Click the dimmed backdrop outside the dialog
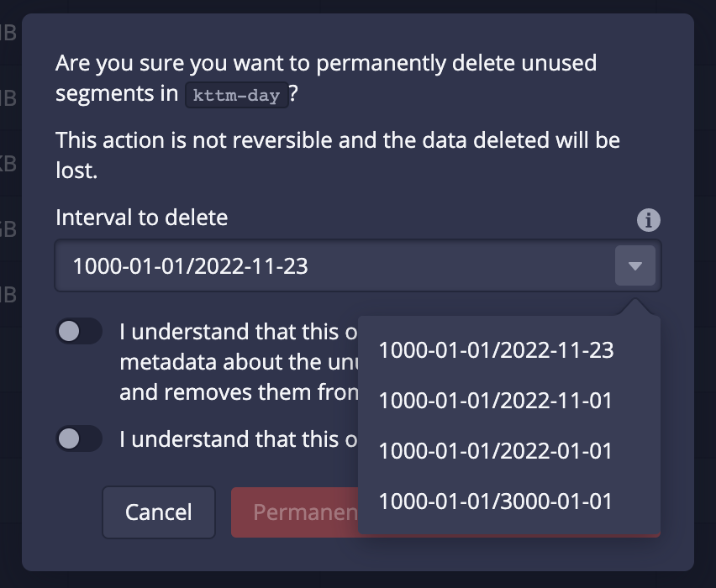716x588 pixels. coord(704,336)
